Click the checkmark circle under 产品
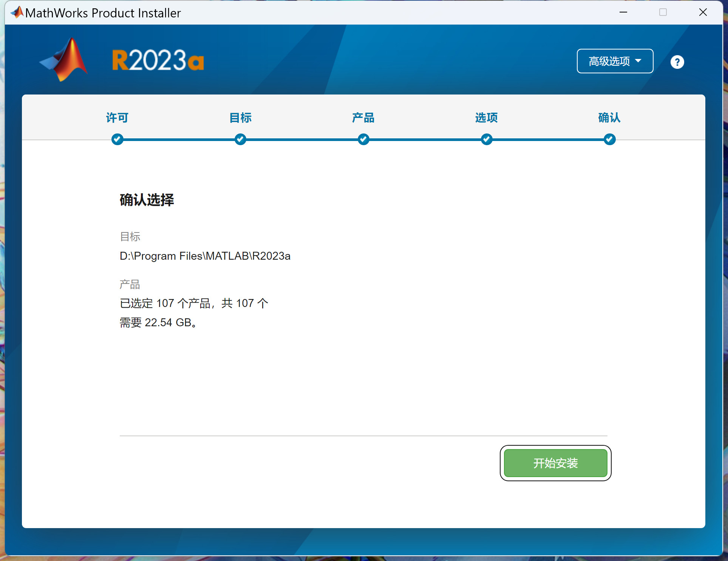The image size is (728, 561). coord(363,139)
